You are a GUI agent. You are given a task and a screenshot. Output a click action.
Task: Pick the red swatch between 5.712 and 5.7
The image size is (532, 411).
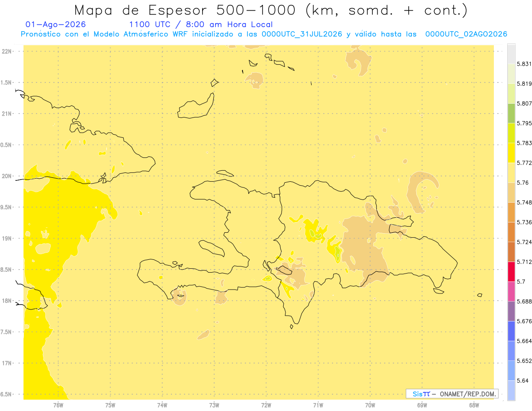click(511, 272)
